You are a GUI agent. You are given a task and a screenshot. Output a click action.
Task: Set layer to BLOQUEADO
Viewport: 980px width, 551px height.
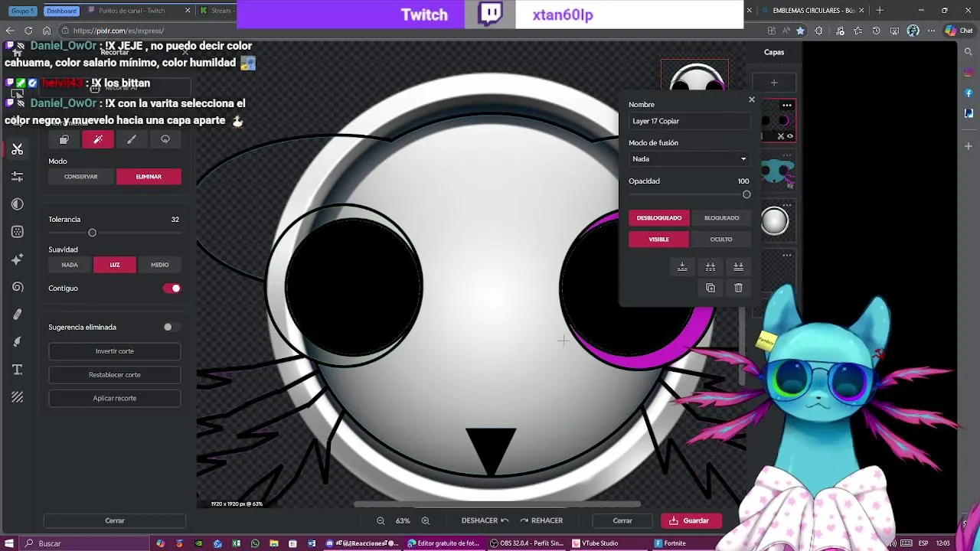pyautogui.click(x=721, y=218)
